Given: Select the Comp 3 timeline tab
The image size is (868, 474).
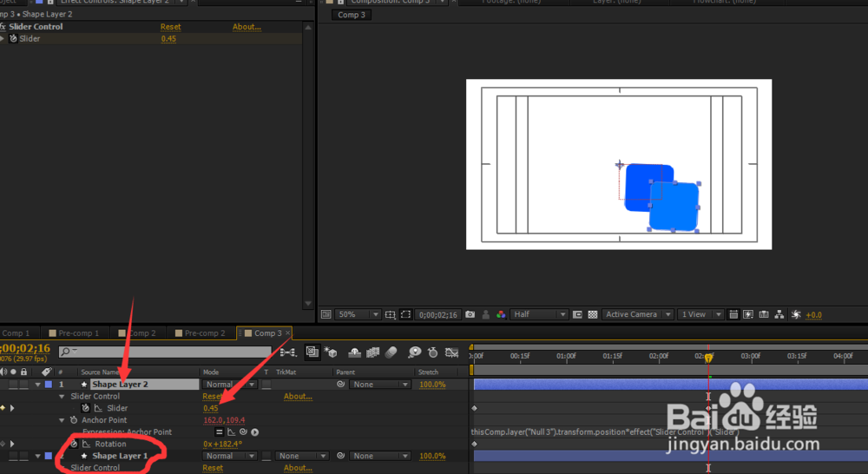Looking at the screenshot, I should pyautogui.click(x=264, y=333).
